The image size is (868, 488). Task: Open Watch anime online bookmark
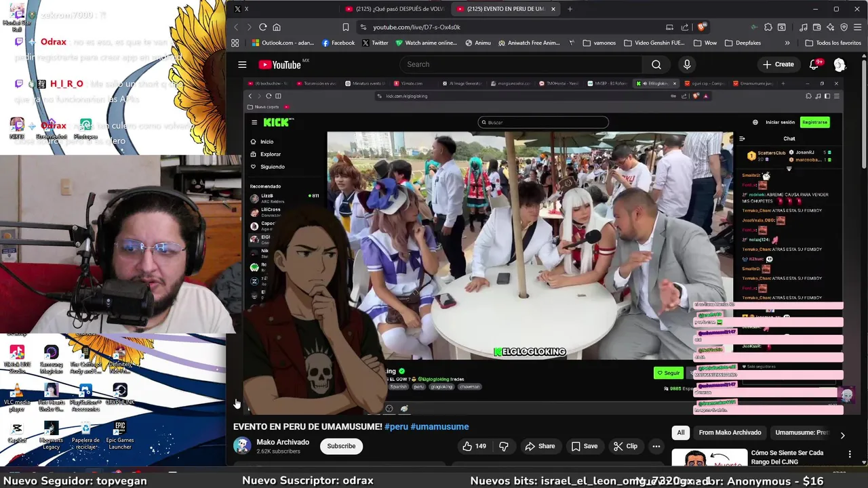pyautogui.click(x=426, y=43)
